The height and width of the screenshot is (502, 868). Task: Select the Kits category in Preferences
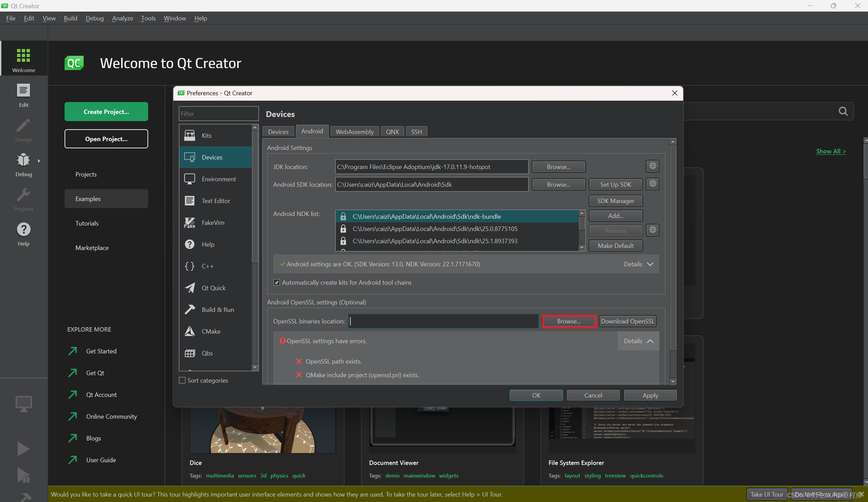click(x=215, y=135)
